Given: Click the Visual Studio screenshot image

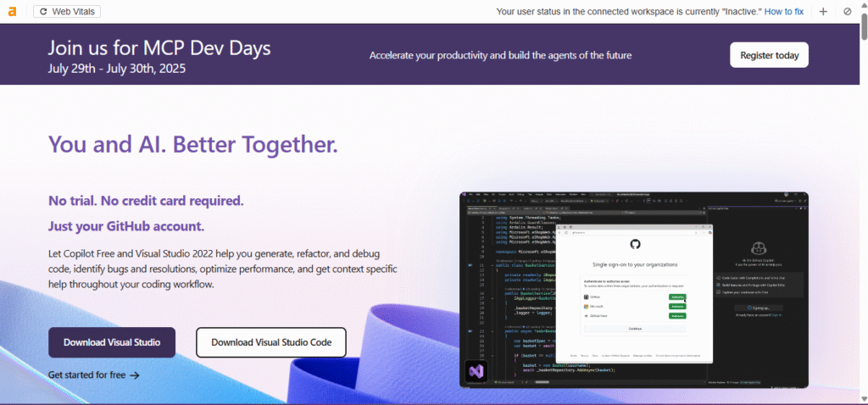Looking at the screenshot, I should point(634,290).
